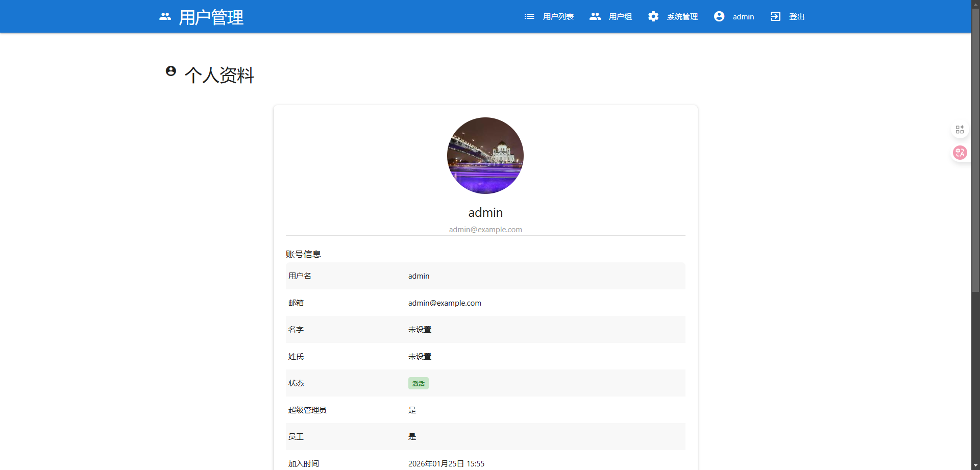Click the gear icon for 系统管理
Screen dimensions: 980x470
(653, 17)
